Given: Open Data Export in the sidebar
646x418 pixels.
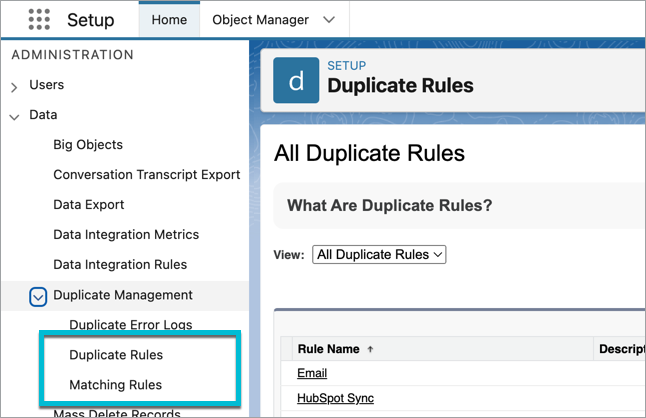Looking at the screenshot, I should coord(89,205).
